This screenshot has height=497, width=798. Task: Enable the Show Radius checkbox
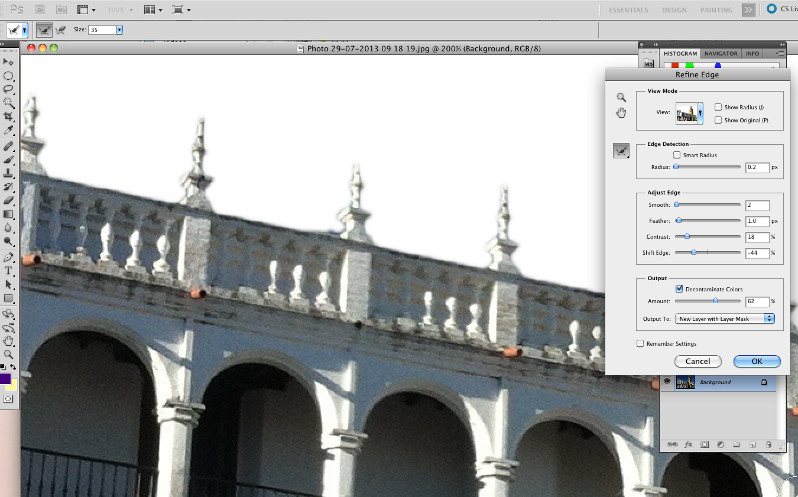[718, 107]
